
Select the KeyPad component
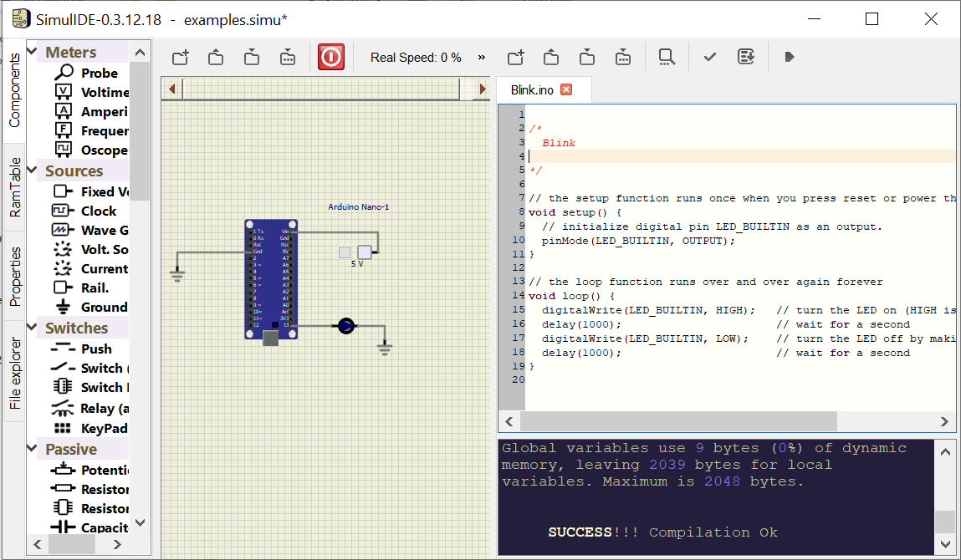pos(90,428)
